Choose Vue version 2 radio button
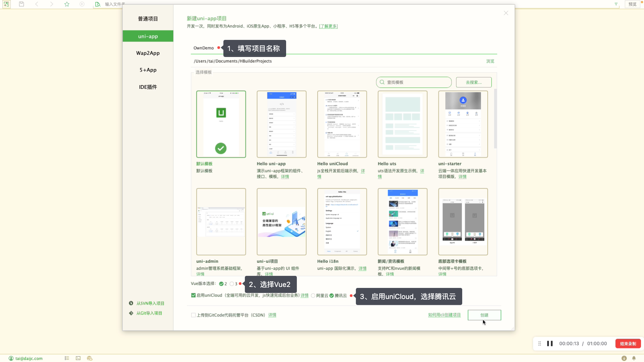 pos(221,284)
